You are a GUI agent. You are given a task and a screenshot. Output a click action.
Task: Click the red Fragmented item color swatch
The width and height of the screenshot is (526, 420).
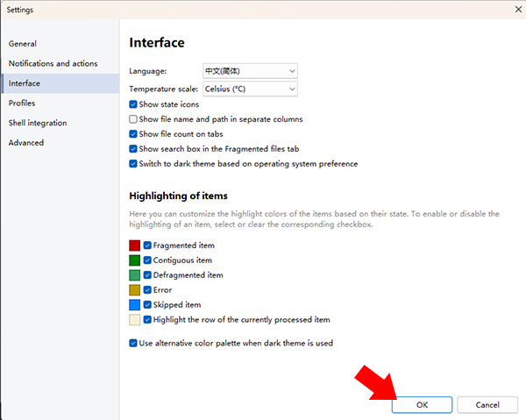coord(134,246)
